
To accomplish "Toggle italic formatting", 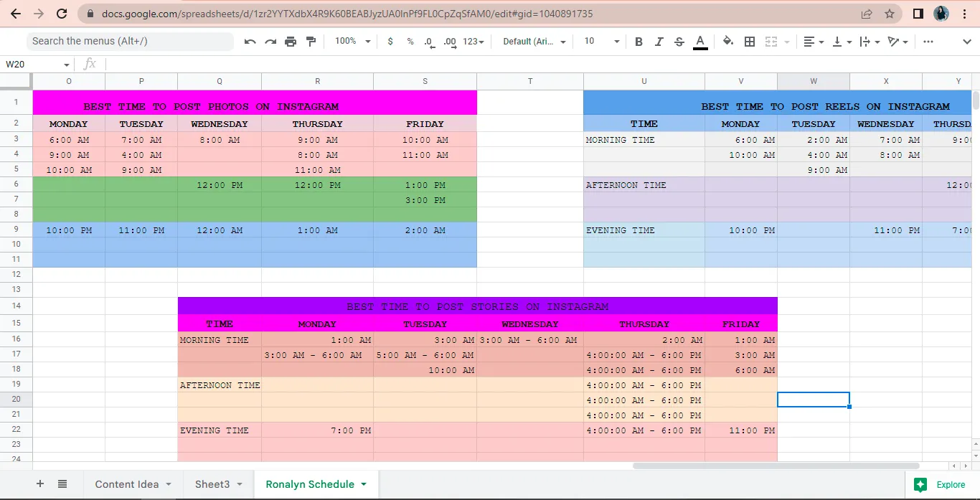I will tap(659, 42).
